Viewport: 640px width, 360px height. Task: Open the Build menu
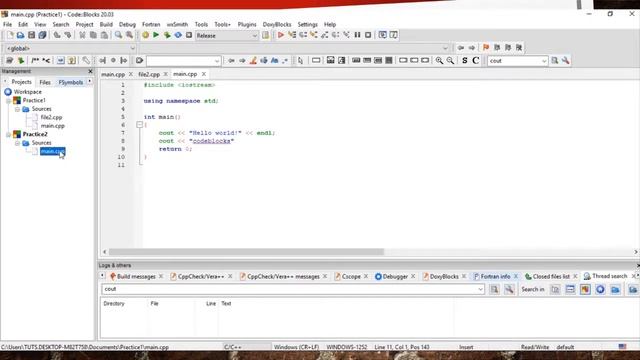click(106, 24)
